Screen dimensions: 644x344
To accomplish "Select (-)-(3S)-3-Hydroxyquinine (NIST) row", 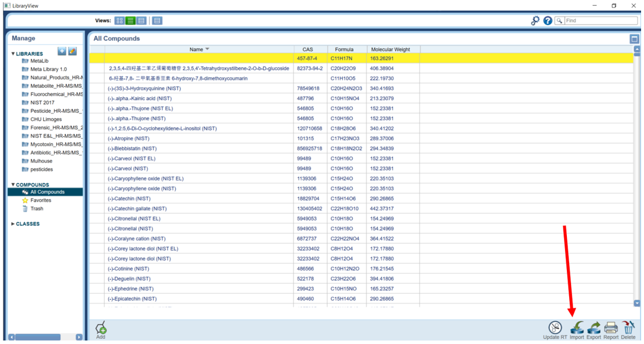I will [361, 88].
